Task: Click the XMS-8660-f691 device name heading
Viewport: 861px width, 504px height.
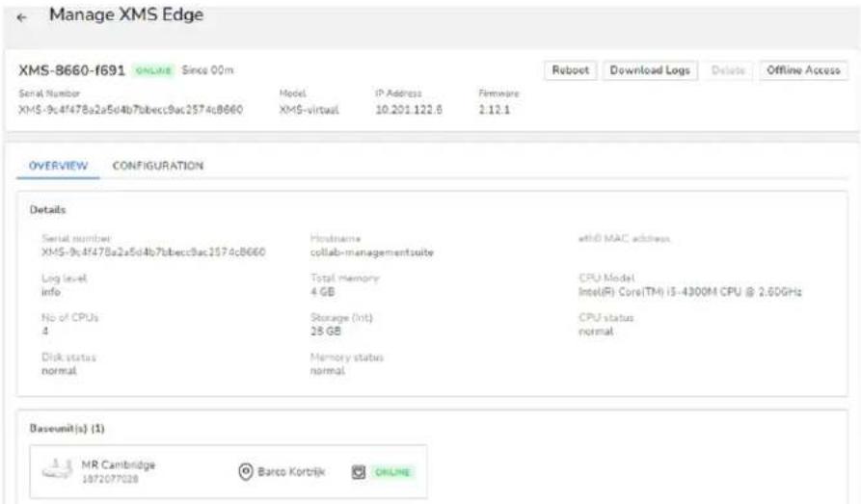Action: click(72, 70)
